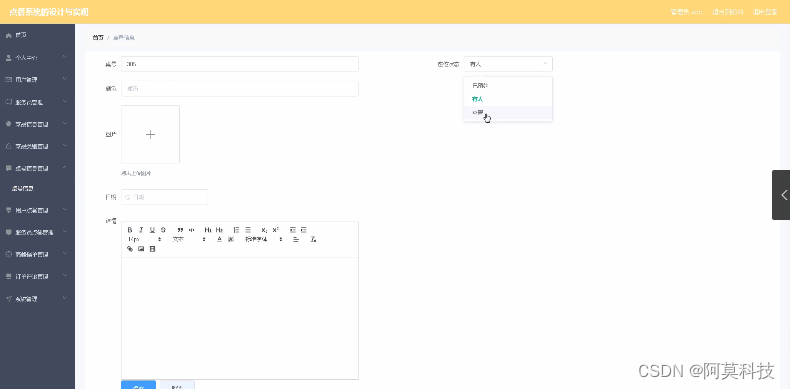Apply superscript formatting
The width and height of the screenshot is (790, 389).
click(276, 230)
